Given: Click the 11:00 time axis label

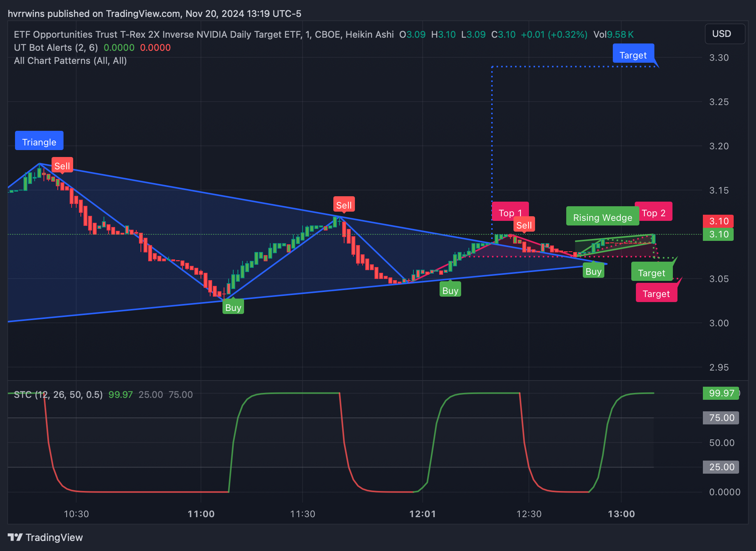Looking at the screenshot, I should pos(201,514).
